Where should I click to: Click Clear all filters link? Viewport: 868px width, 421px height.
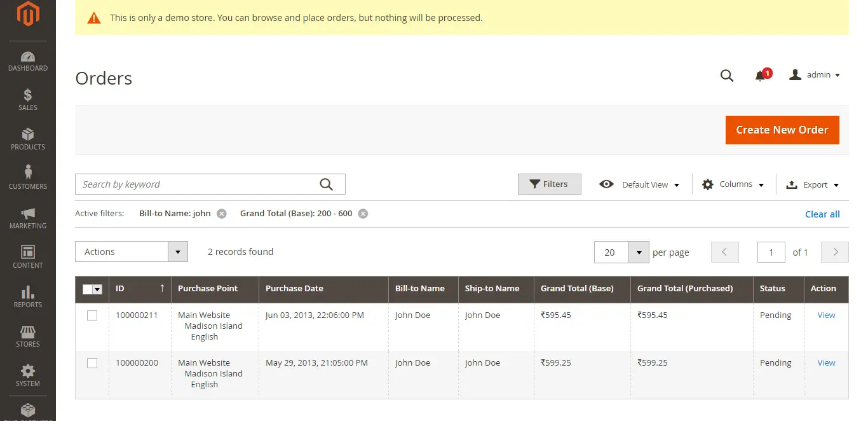pyautogui.click(x=822, y=214)
